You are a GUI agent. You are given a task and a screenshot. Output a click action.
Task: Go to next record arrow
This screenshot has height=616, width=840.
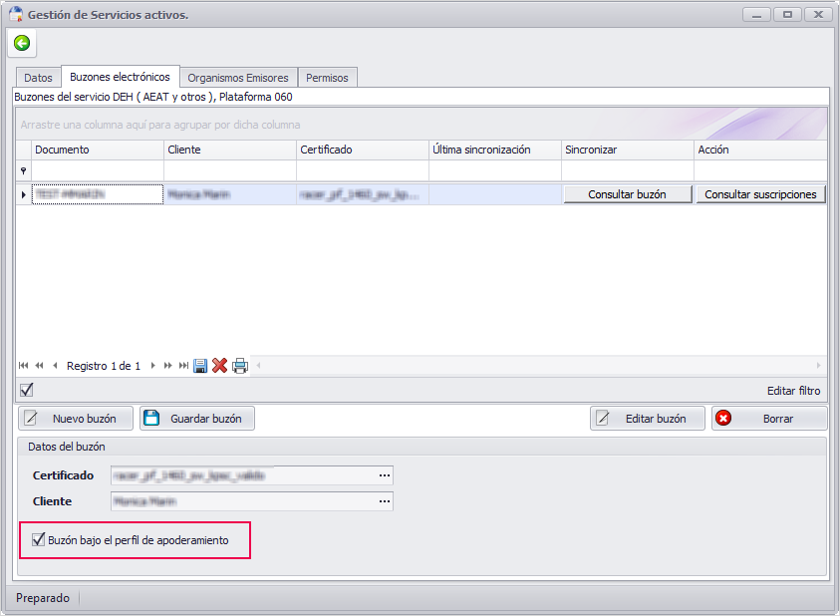(153, 366)
